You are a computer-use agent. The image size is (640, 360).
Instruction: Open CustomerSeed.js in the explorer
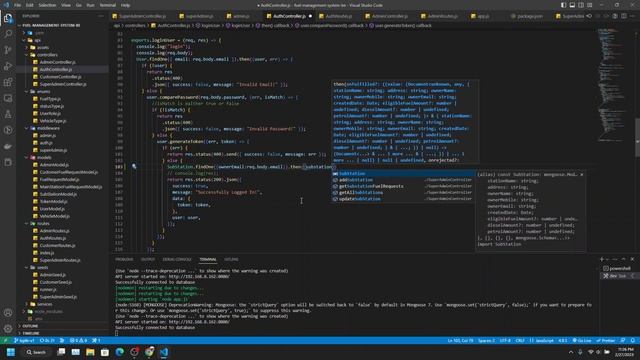(x=56, y=282)
